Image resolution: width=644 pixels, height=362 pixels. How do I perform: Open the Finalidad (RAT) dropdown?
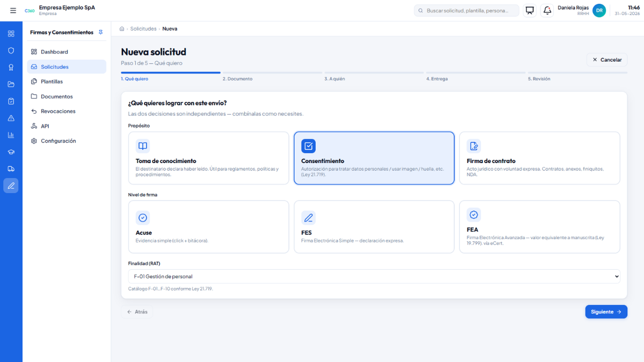pos(374,276)
